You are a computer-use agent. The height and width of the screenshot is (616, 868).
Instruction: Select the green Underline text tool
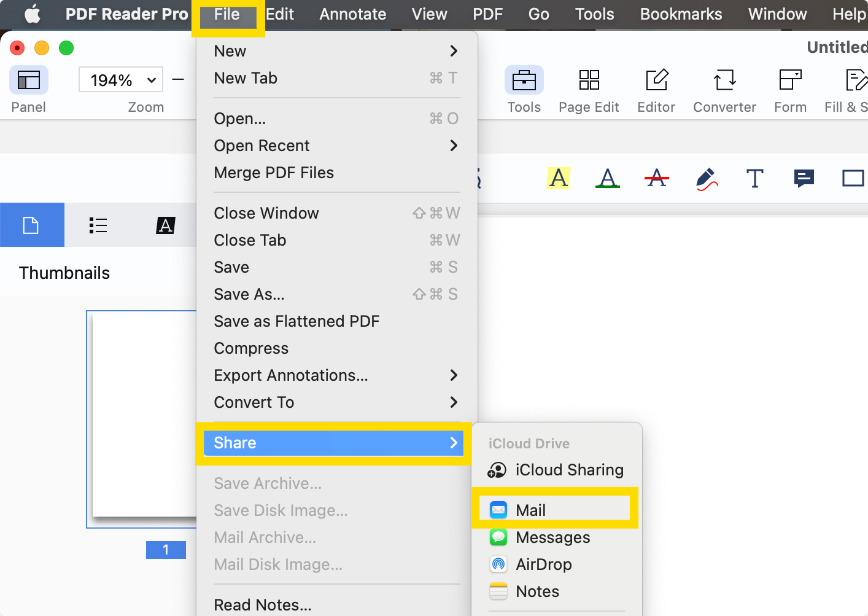pyautogui.click(x=607, y=178)
